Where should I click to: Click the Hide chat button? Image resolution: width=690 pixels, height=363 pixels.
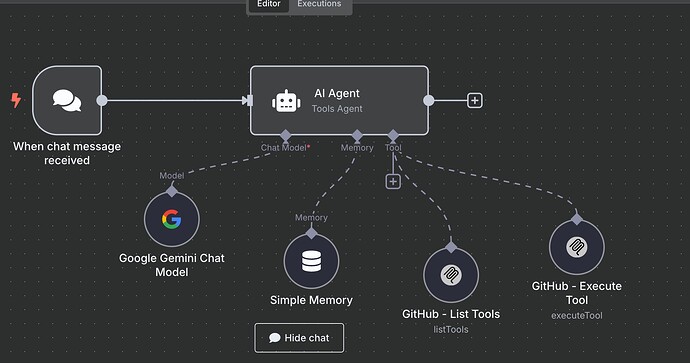click(299, 338)
